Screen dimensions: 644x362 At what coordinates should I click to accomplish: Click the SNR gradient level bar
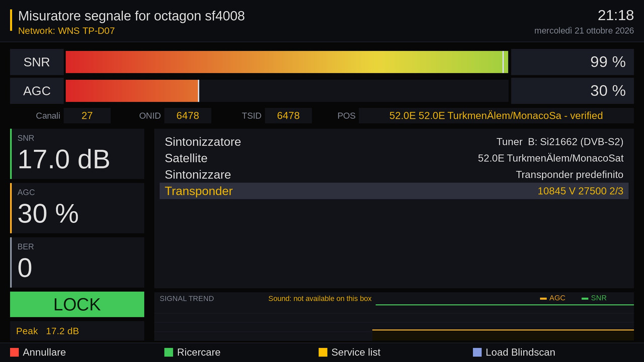[287, 62]
